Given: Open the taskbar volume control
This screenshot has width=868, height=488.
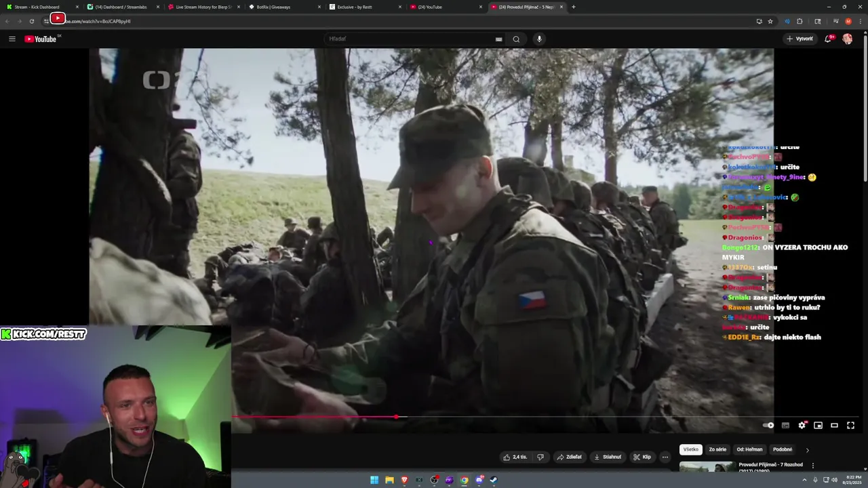Looking at the screenshot, I should click(833, 480).
